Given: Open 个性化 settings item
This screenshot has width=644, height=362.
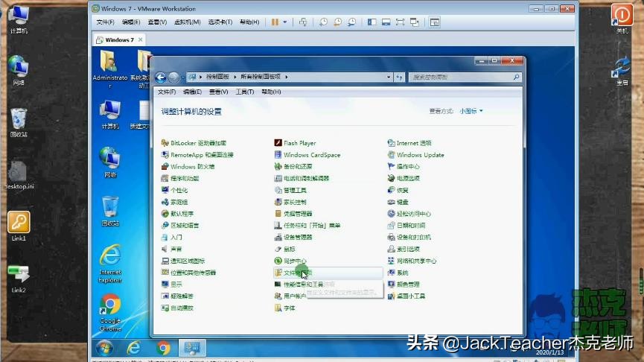Looking at the screenshot, I should click(x=174, y=190).
